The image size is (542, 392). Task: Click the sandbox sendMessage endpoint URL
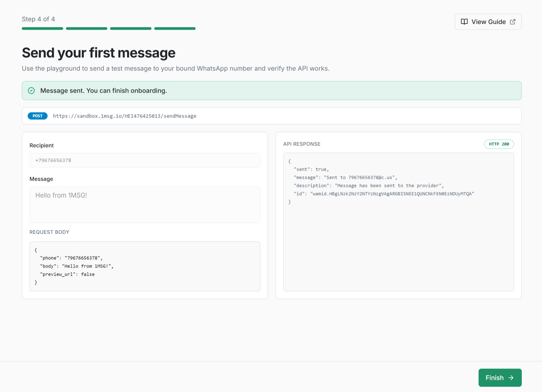pos(125,116)
